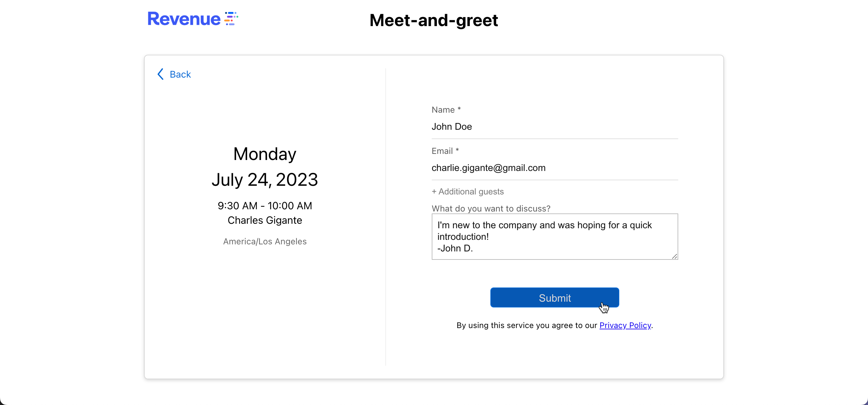Click the Back chevron arrow icon
This screenshot has height=405, width=868.
pyautogui.click(x=160, y=74)
